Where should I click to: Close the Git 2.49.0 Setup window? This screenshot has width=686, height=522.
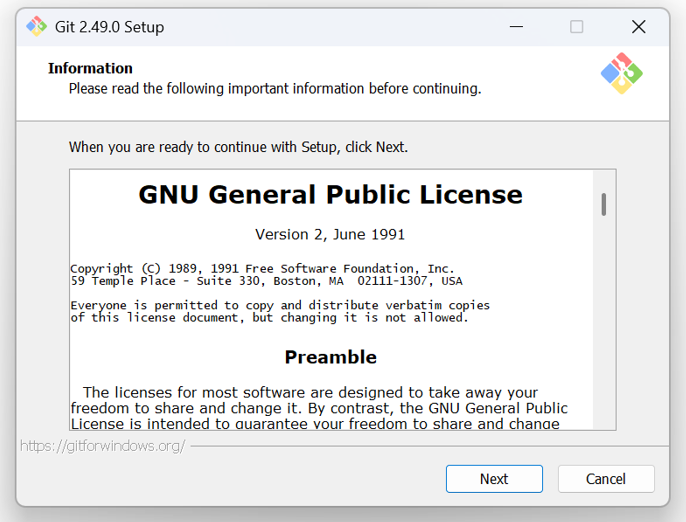pyautogui.click(x=639, y=27)
